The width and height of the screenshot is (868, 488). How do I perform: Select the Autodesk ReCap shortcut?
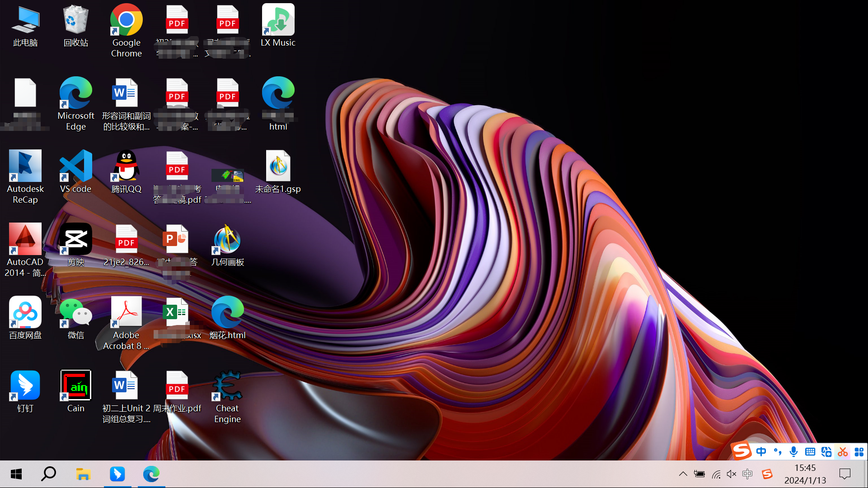[x=25, y=177]
